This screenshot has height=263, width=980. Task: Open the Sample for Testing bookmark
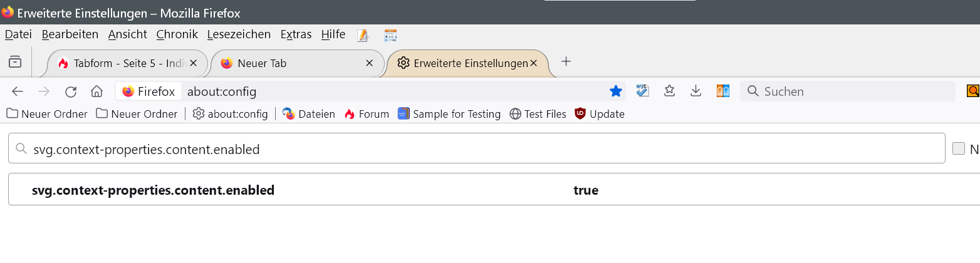(x=449, y=114)
